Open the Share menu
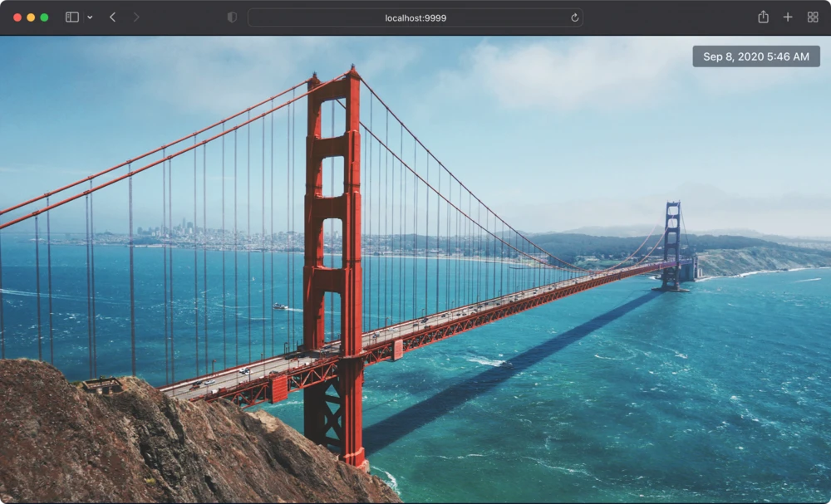831x504 pixels. [763, 17]
